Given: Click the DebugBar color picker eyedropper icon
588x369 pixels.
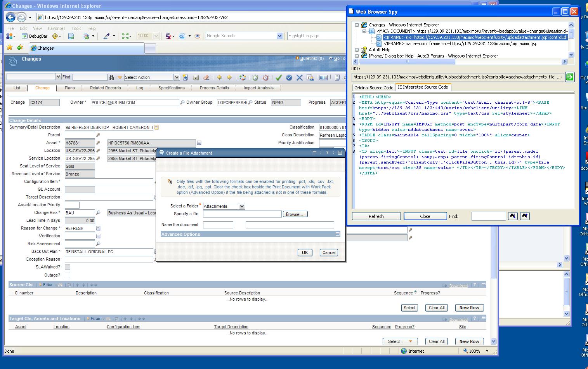Looking at the screenshot, I should pyautogui.click(x=106, y=36).
